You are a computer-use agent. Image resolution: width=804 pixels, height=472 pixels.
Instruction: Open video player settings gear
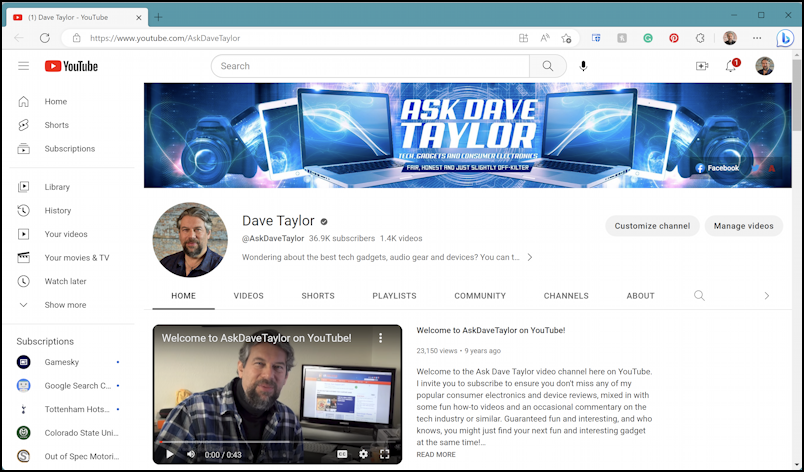[x=364, y=454]
